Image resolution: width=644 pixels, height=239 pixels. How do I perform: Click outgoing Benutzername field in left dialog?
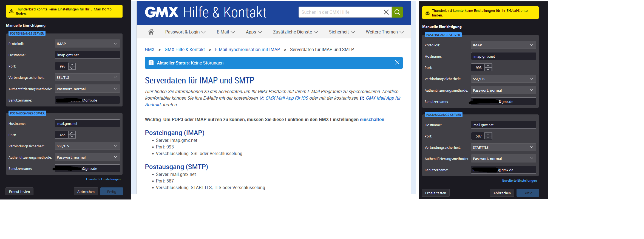[x=87, y=168]
